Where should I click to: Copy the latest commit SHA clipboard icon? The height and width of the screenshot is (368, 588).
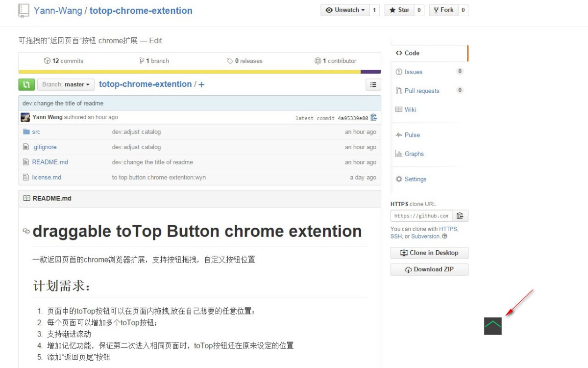coord(374,118)
